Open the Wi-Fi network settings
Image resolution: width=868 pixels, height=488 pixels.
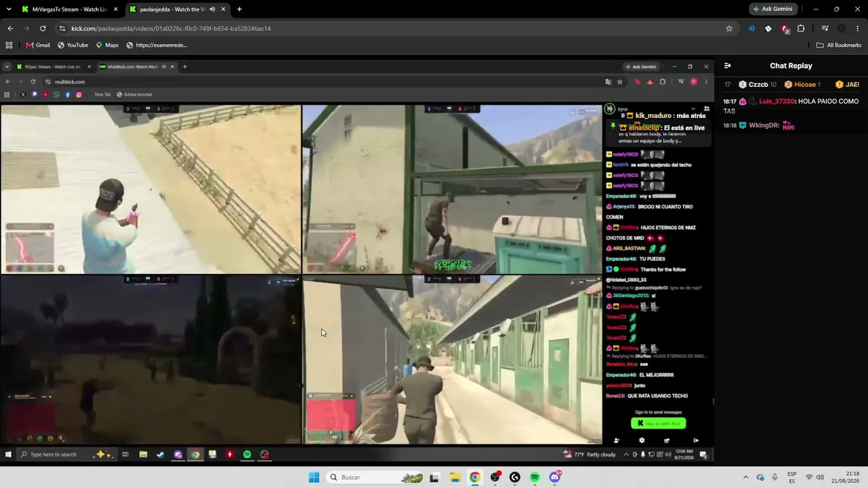coord(809,477)
